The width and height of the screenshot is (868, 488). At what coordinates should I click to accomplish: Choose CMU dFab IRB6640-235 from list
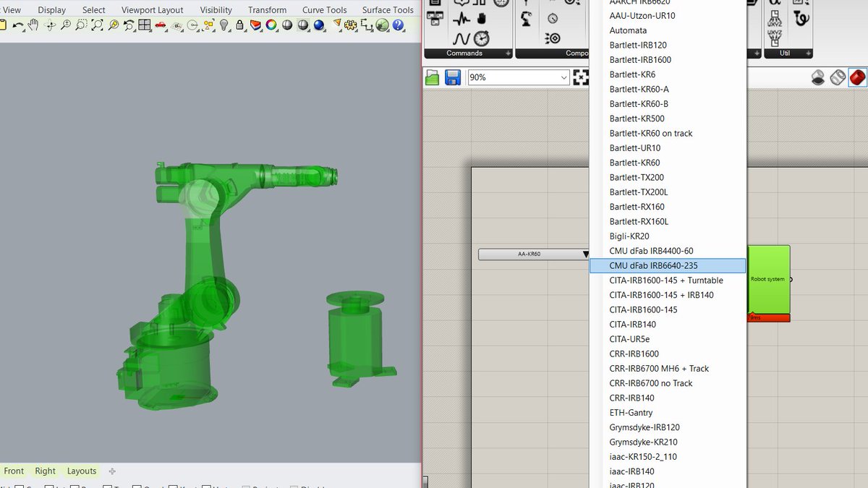(668, 265)
